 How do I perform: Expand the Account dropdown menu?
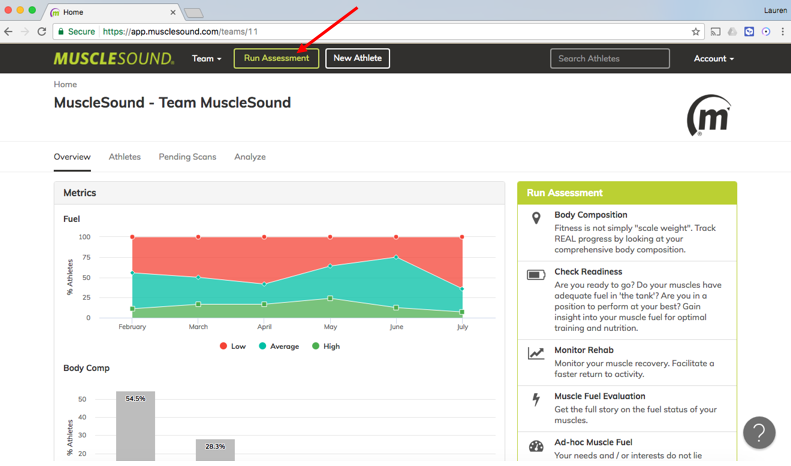pos(713,59)
